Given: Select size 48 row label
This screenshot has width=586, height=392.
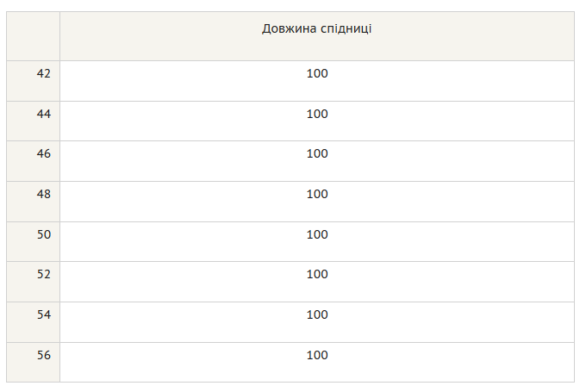Looking at the screenshot, I should pyautogui.click(x=43, y=194).
